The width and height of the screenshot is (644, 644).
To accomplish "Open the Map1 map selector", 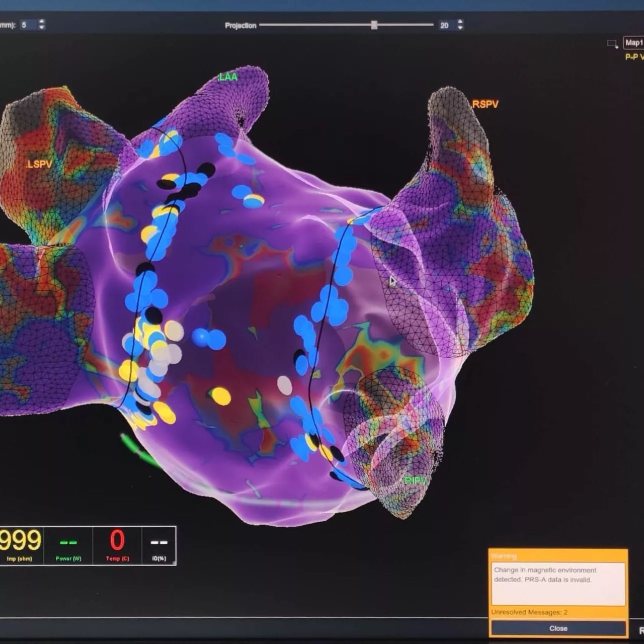I will pos(633,43).
